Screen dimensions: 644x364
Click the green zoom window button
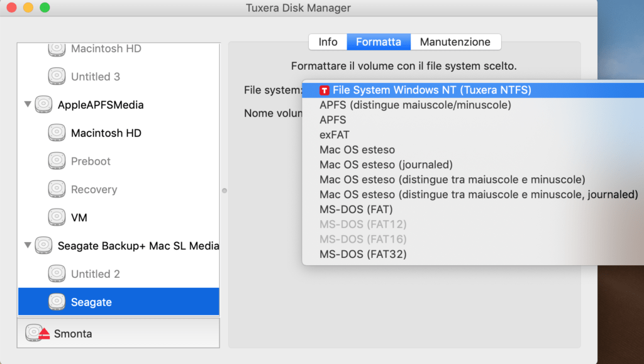pyautogui.click(x=45, y=8)
